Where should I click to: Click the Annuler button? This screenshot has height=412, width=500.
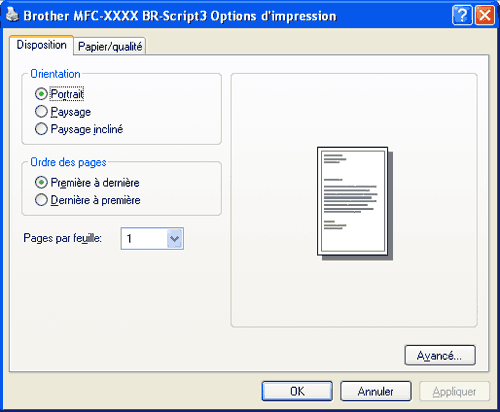tap(376, 391)
